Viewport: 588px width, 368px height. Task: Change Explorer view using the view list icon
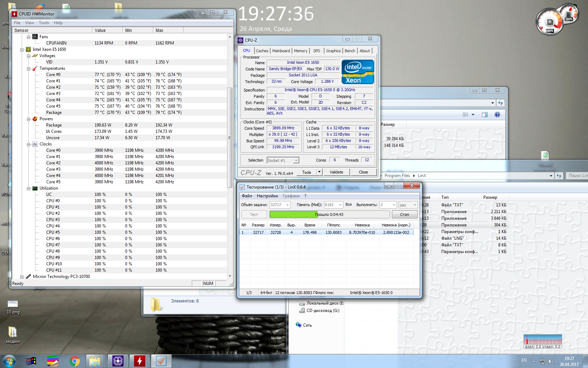465,115
